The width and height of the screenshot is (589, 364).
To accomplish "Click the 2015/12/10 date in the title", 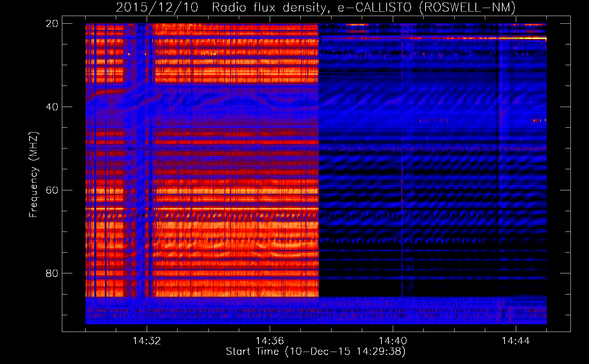I will [x=157, y=7].
